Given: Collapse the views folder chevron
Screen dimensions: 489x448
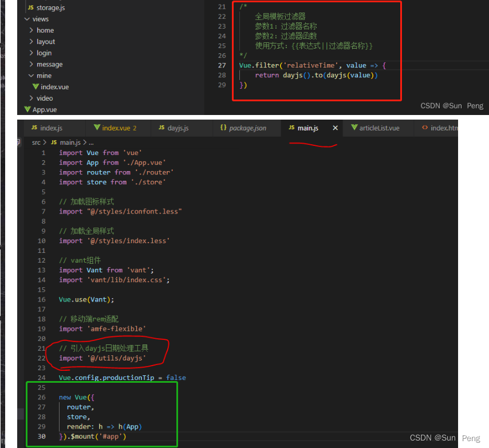Looking at the screenshot, I should click(x=27, y=19).
